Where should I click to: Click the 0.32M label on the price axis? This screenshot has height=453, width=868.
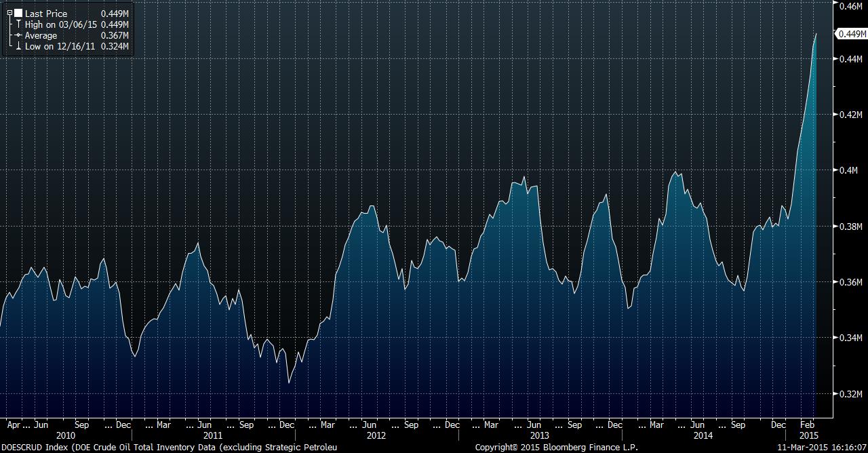[850, 394]
